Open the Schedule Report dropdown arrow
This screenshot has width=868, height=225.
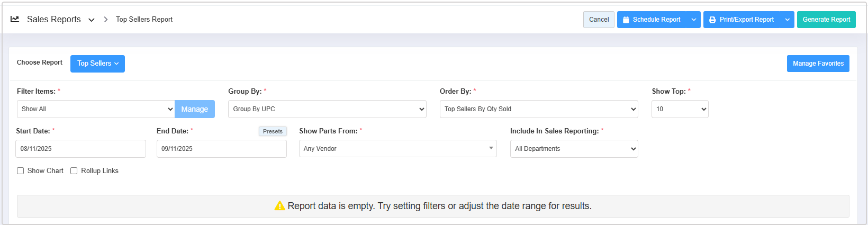[x=694, y=20]
